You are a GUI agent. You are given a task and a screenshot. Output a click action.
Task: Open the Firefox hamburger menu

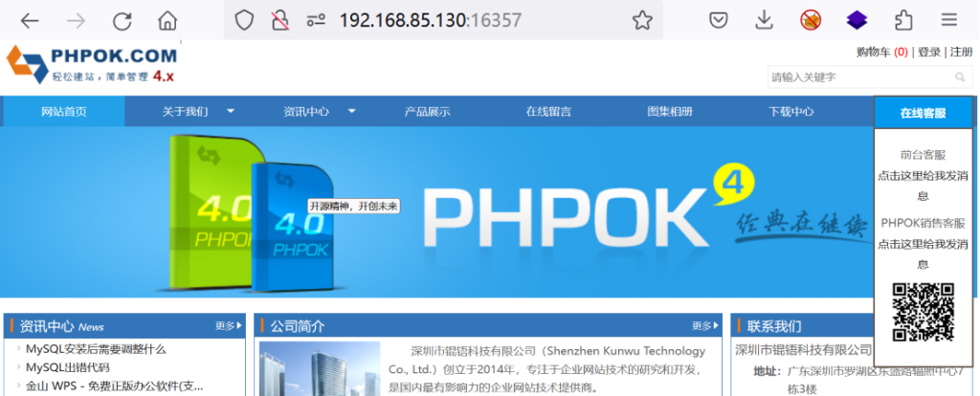click(x=949, y=21)
